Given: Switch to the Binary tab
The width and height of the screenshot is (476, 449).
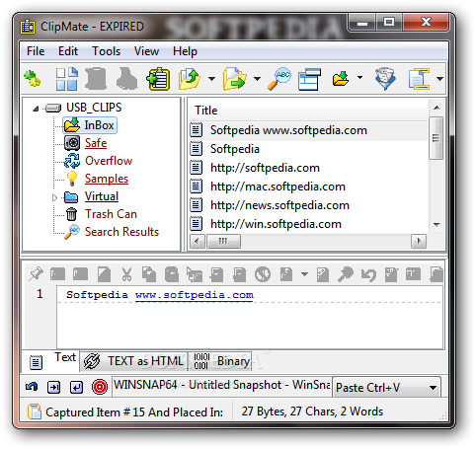Looking at the screenshot, I should tap(220, 361).
